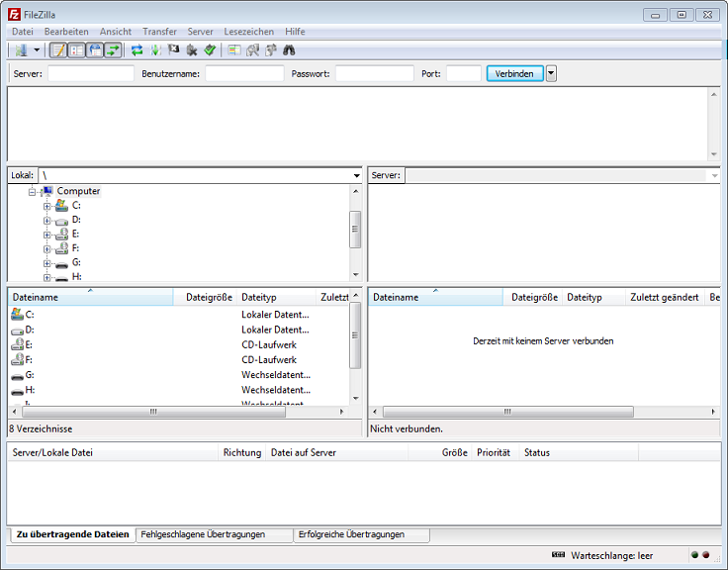Click the disconnect from server icon
Screen dimensions: 728x570
[x=192, y=50]
